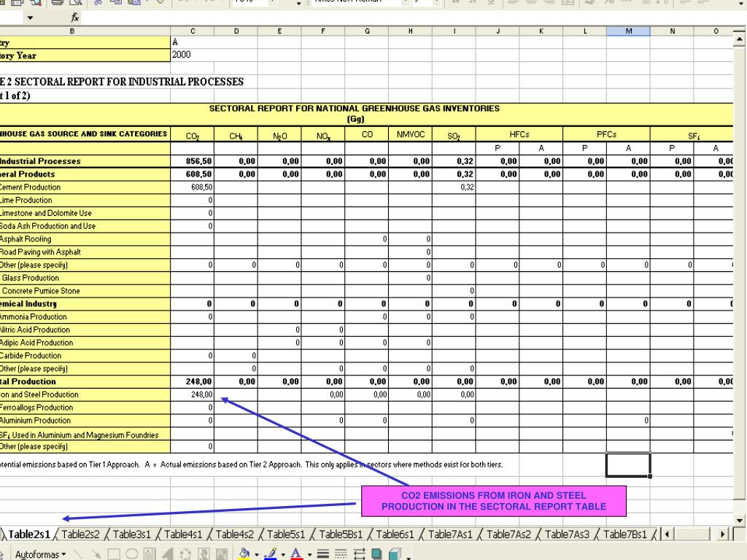This screenshot has width=747, height=560.
Task: Apply Font Color red A icon
Action: point(296,554)
